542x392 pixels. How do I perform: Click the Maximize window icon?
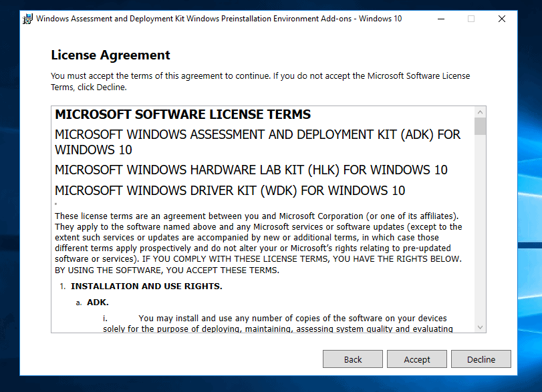[471, 19]
